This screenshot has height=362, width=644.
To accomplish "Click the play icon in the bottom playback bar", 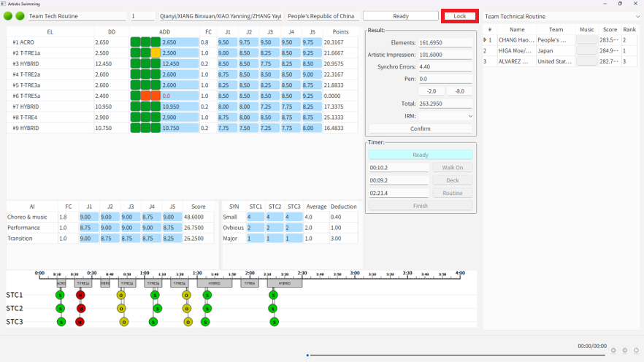I will coord(613,350).
